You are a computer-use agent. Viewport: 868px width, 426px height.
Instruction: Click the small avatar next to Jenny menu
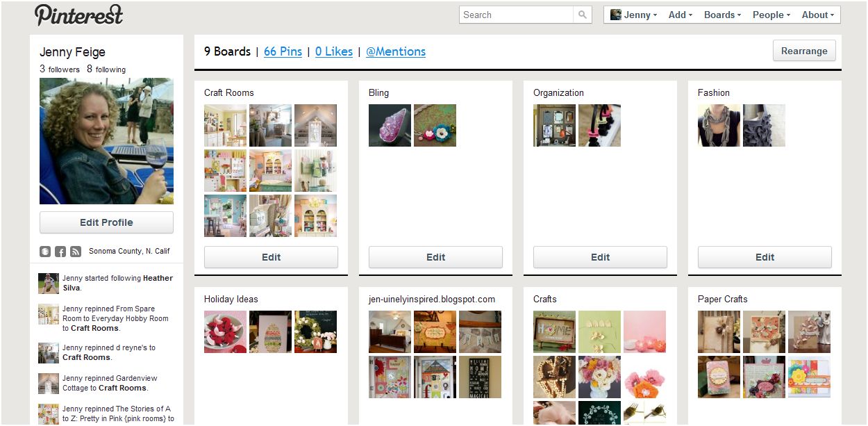point(616,15)
